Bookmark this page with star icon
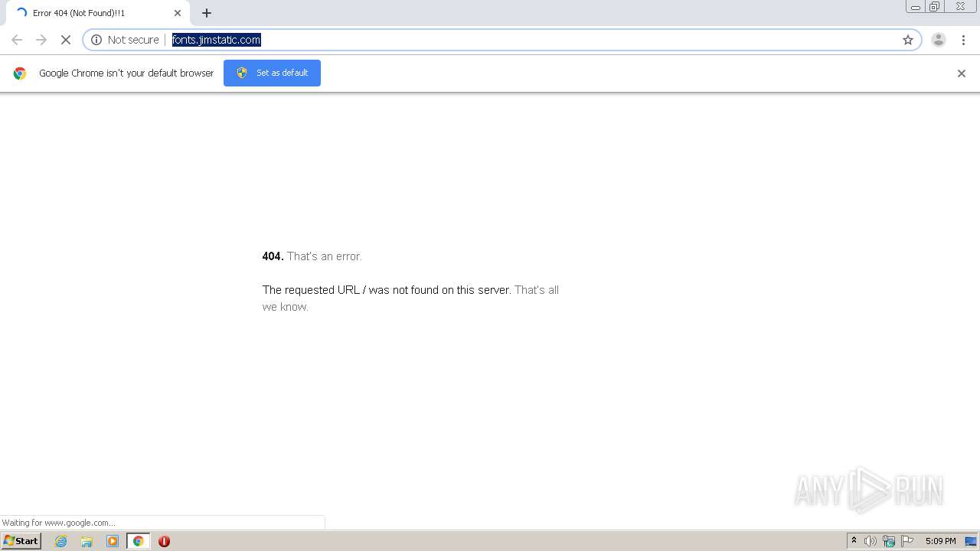 tap(908, 40)
